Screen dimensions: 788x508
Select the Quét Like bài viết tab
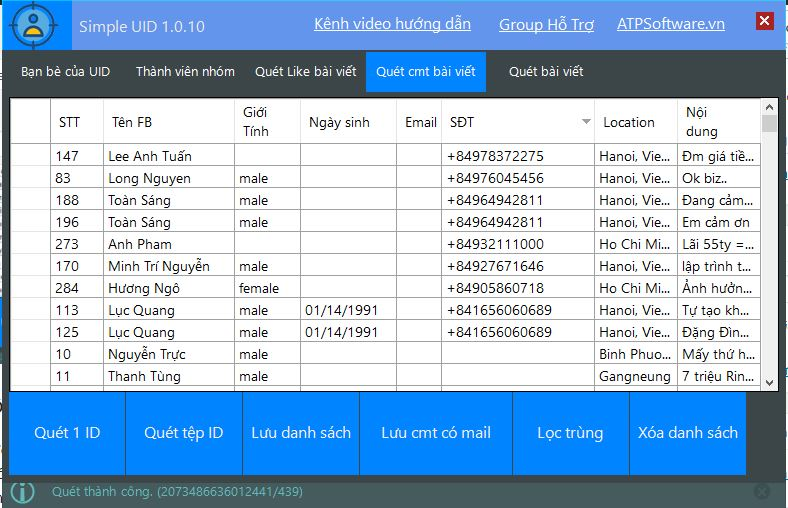tap(304, 72)
